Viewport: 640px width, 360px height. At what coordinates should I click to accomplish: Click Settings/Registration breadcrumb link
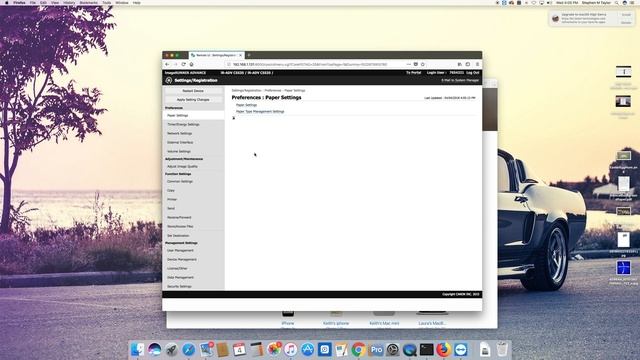click(246, 90)
